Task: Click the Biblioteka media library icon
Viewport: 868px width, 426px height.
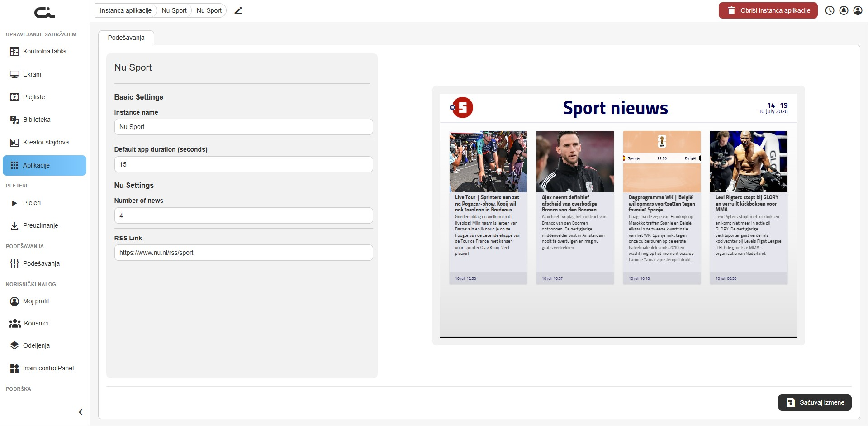Action: pyautogui.click(x=14, y=120)
